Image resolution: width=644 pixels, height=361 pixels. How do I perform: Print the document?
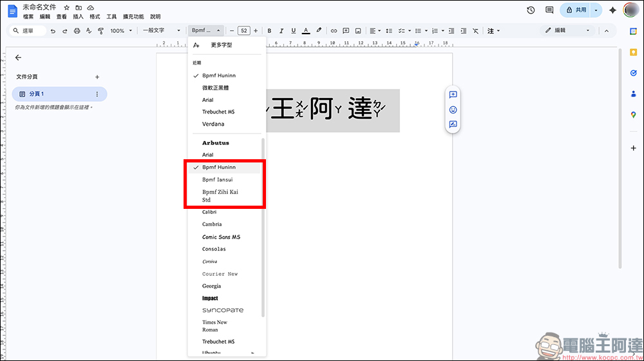[x=77, y=31]
